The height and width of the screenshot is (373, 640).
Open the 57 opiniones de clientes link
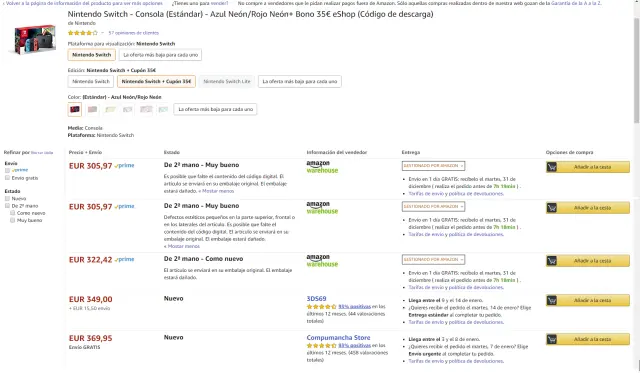point(133,33)
